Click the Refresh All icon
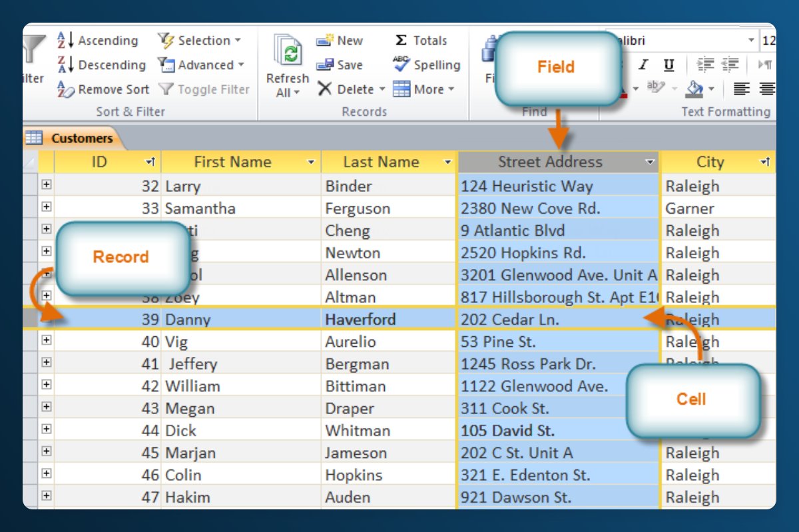 pos(288,51)
